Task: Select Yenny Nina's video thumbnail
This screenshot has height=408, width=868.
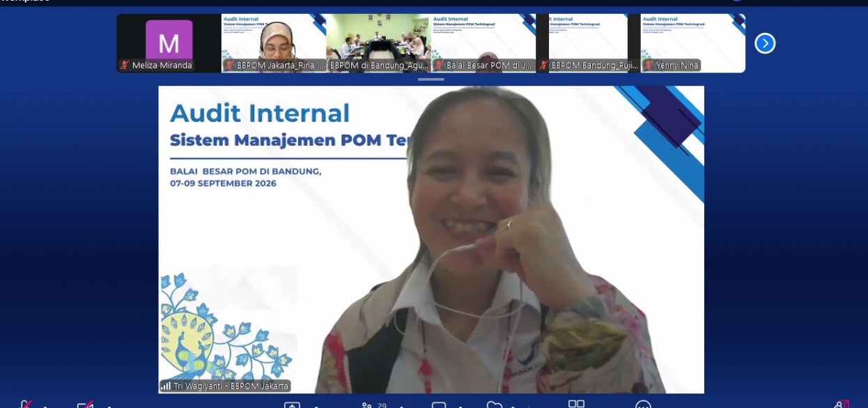Action: tap(693, 43)
